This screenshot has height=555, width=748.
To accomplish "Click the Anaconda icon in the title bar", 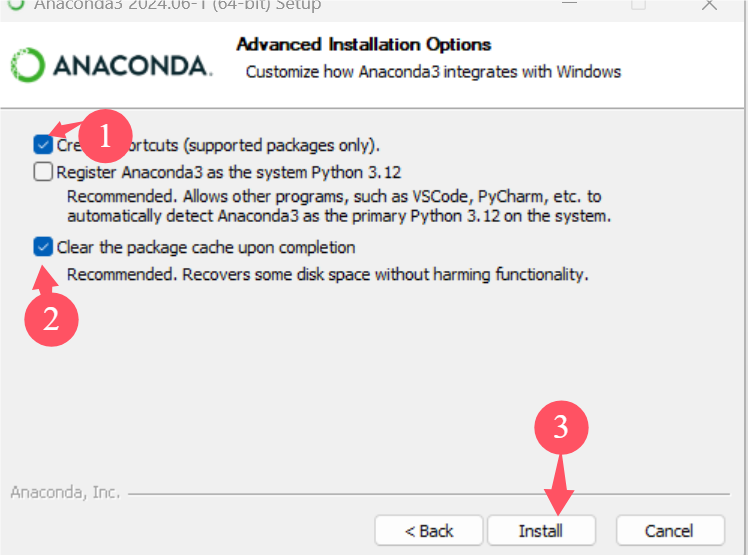I will [x=15, y=5].
